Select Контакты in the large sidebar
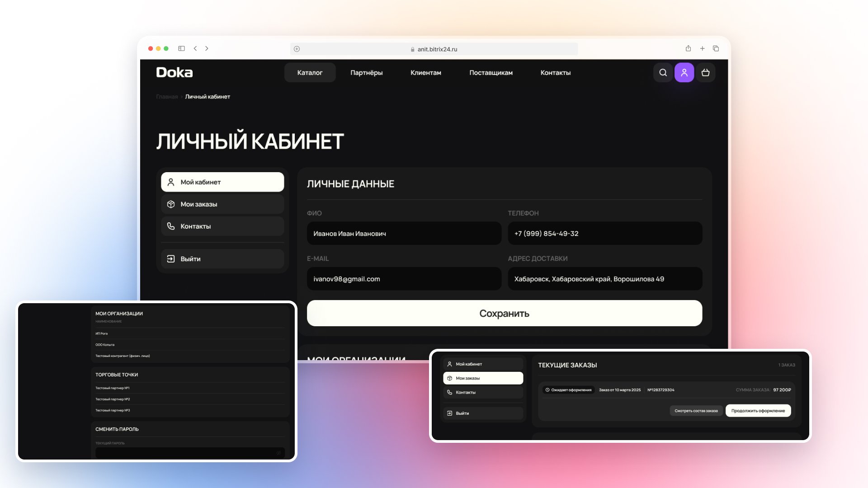868x488 pixels. (x=222, y=226)
